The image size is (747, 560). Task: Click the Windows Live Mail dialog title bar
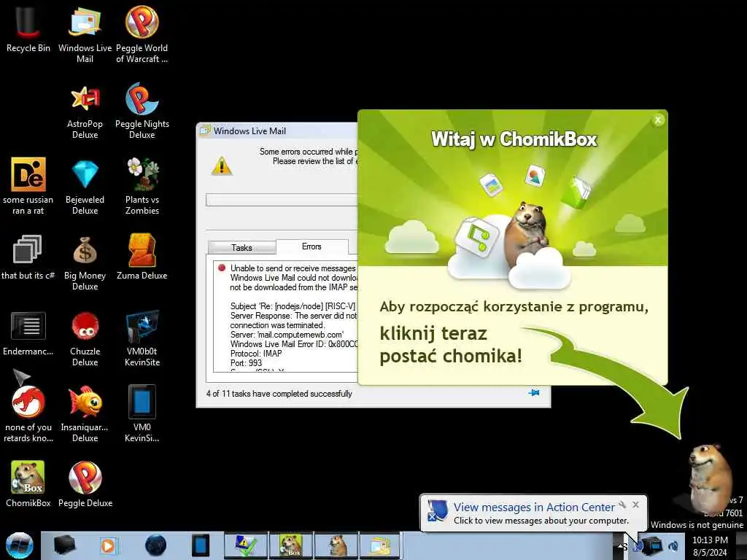[277, 131]
